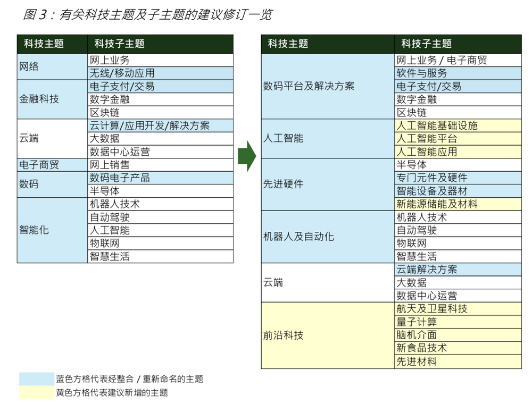Screen dimensions: 532x403
Task: Click the yellow legend color box
Action: coord(37,392)
